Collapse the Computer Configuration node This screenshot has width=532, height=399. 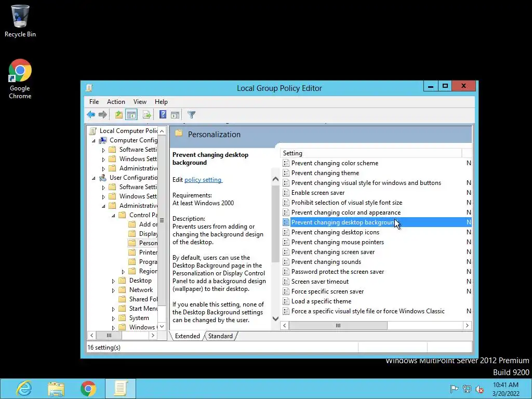94,140
